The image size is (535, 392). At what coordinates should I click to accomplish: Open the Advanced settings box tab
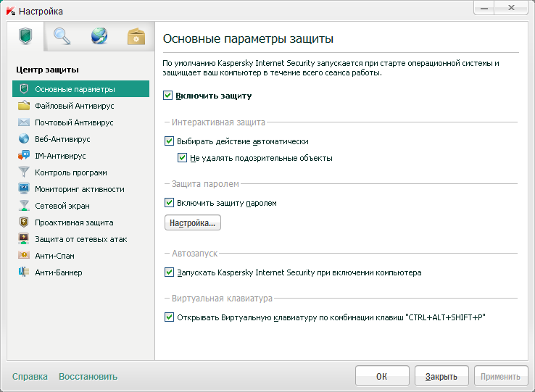(136, 36)
